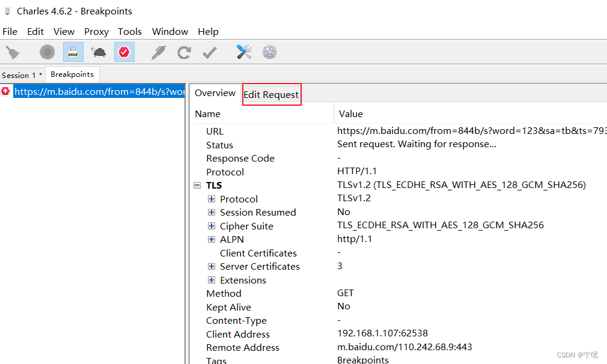607x364 pixels.
Task: Click breakpoint icon beside m.baidu.com request
Action: [5, 92]
